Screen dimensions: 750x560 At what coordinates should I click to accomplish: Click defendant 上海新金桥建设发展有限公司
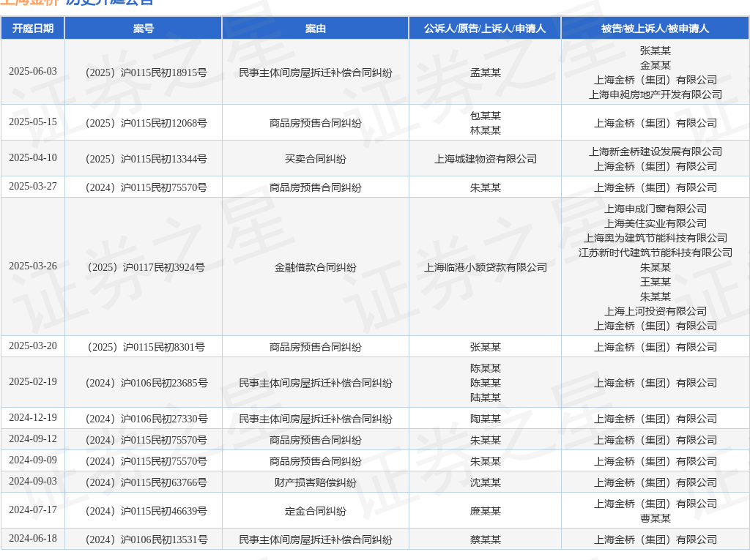click(656, 152)
